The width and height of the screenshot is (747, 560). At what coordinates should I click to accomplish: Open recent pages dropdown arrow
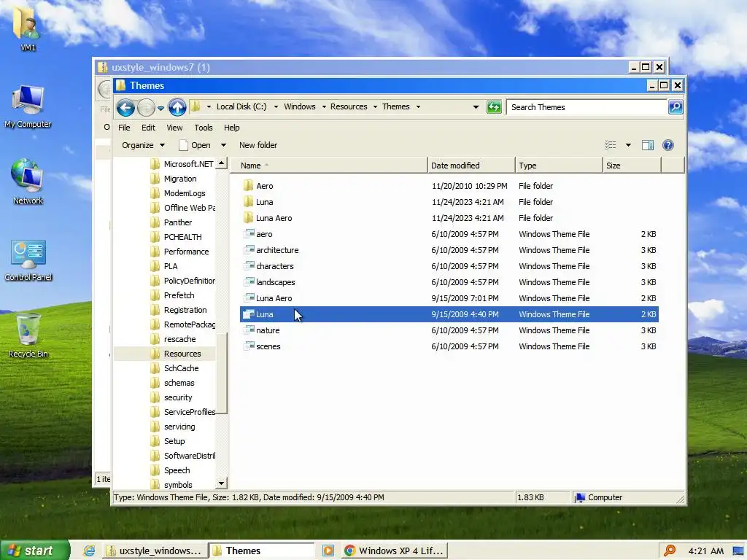(x=161, y=108)
